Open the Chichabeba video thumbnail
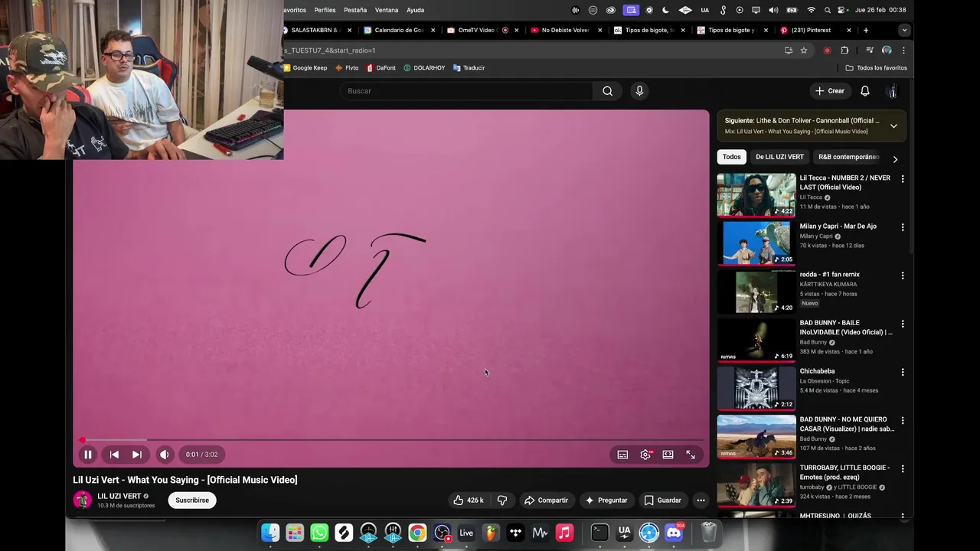This screenshot has width=980, height=551. coord(756,388)
